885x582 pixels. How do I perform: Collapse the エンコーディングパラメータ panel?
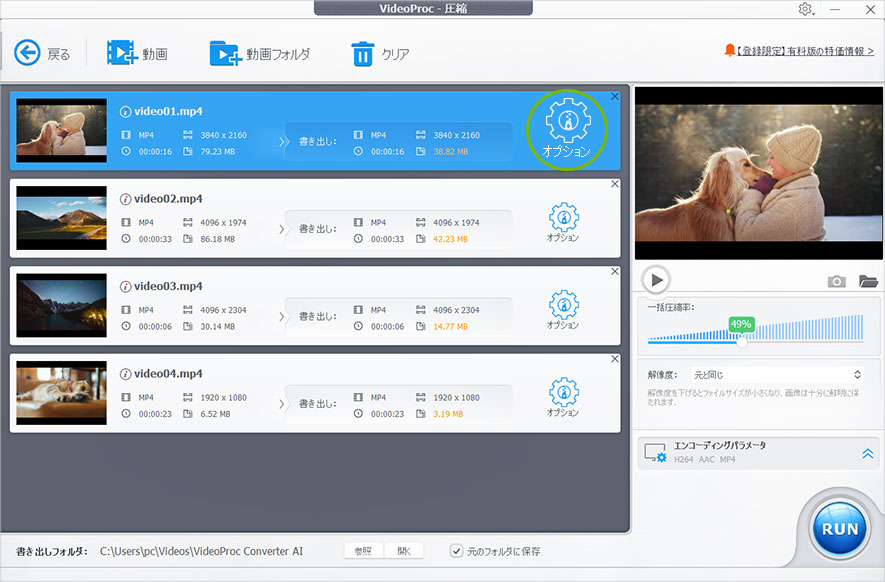[868, 452]
